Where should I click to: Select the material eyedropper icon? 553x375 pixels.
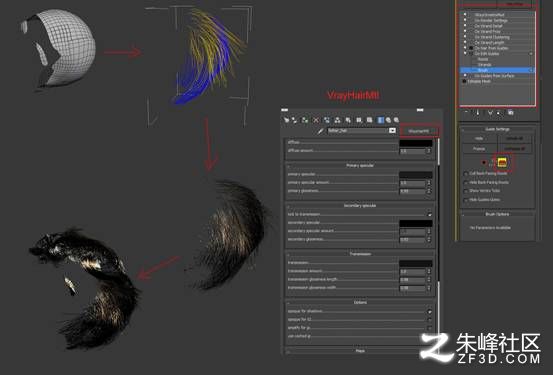click(321, 131)
